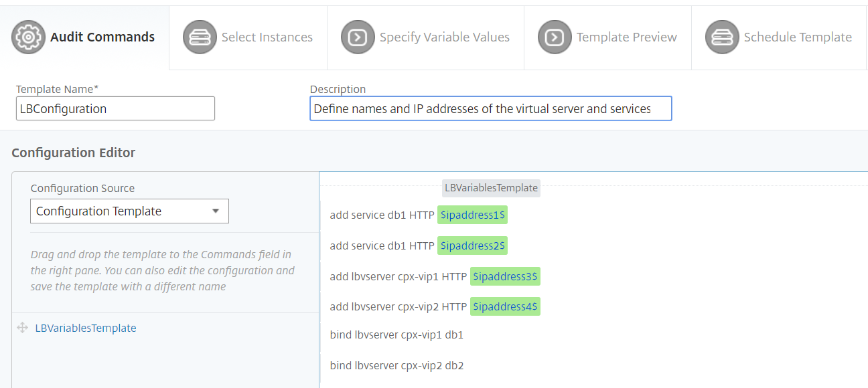Screen dimensions: 868x388
Task: Select the $ipaddress1$ variable
Action: [473, 215]
